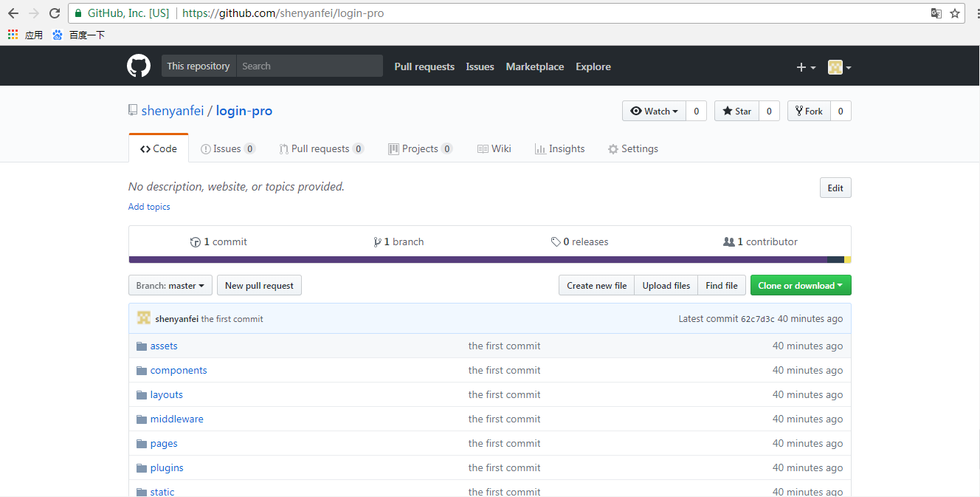
Task: Click the pages folder icon
Action: click(142, 443)
